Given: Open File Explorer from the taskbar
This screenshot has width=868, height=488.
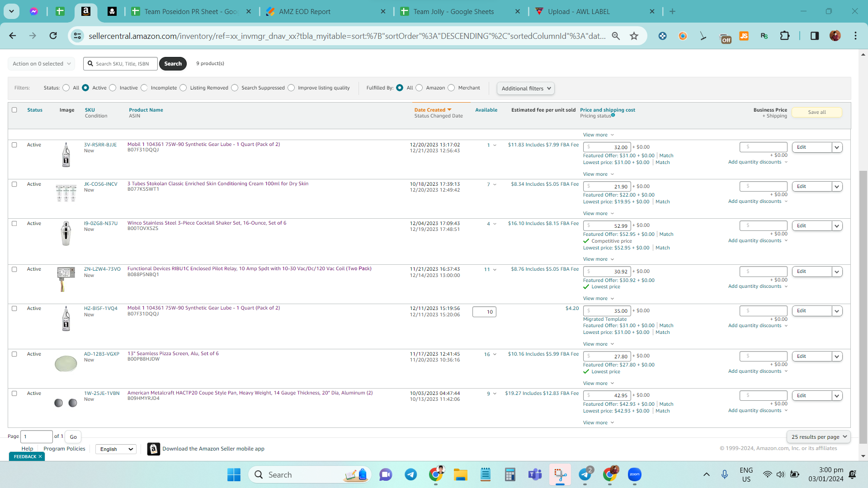Looking at the screenshot, I should [x=461, y=474].
